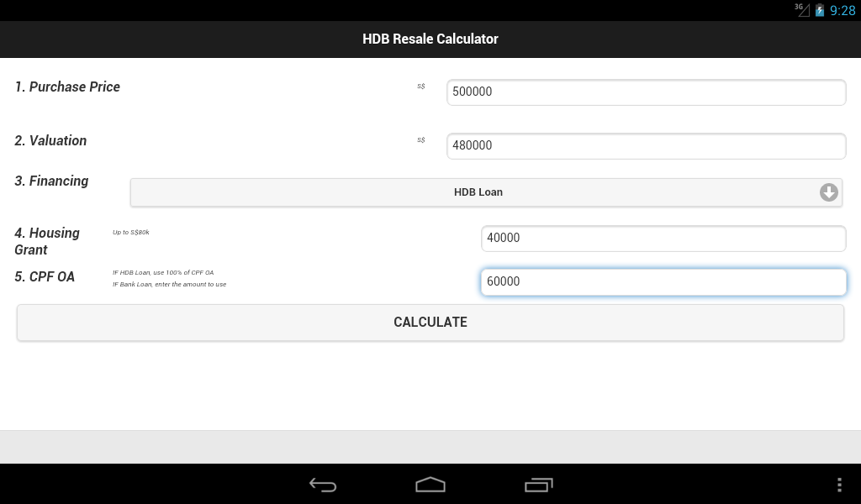Click the S$ prefix beside Purchase Price
861x504 pixels.
pyautogui.click(x=421, y=87)
